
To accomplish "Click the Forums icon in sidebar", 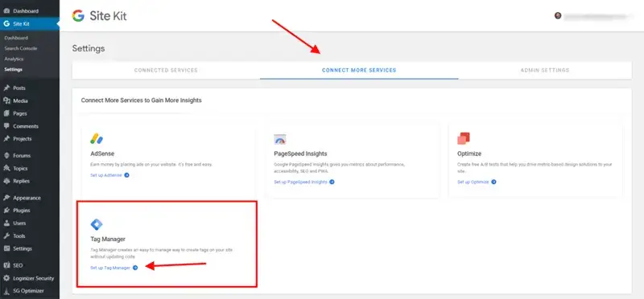I will pos(6,156).
